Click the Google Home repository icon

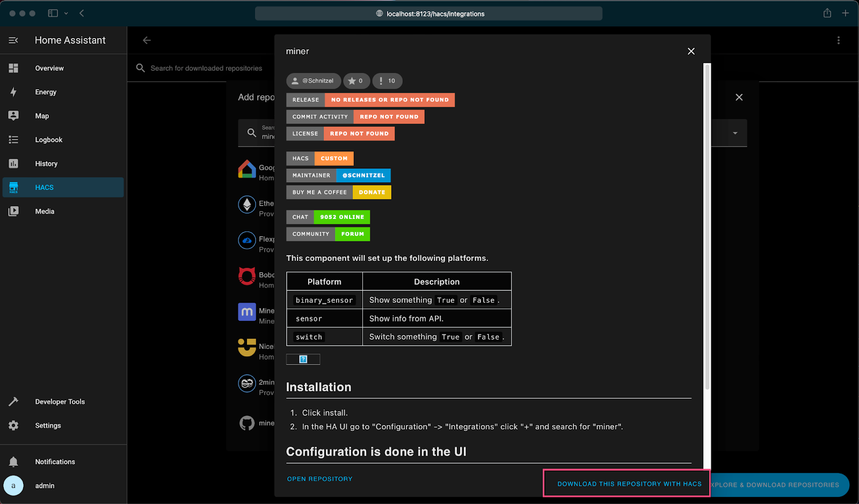[247, 169]
